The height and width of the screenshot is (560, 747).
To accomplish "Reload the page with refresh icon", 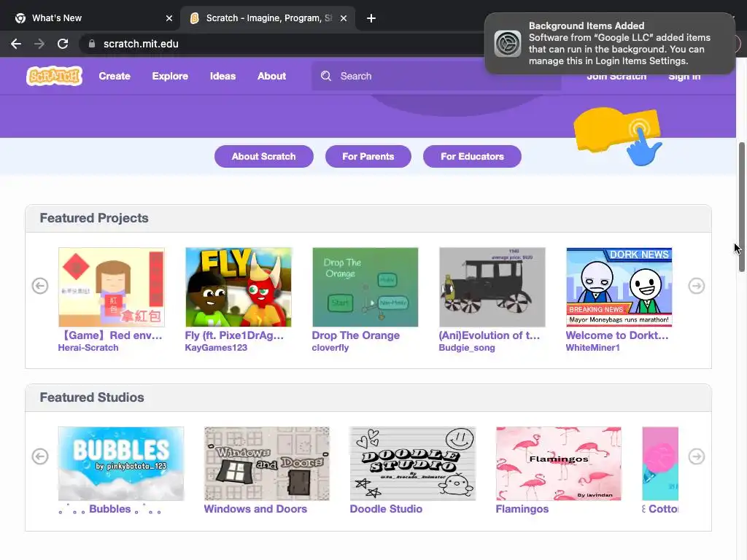I will 63,44.
